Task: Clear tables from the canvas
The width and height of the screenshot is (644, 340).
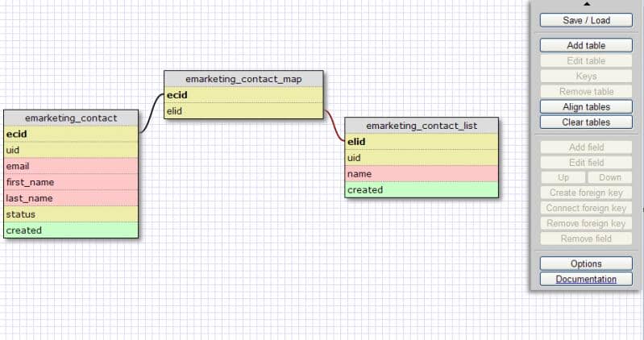Action: (x=586, y=122)
